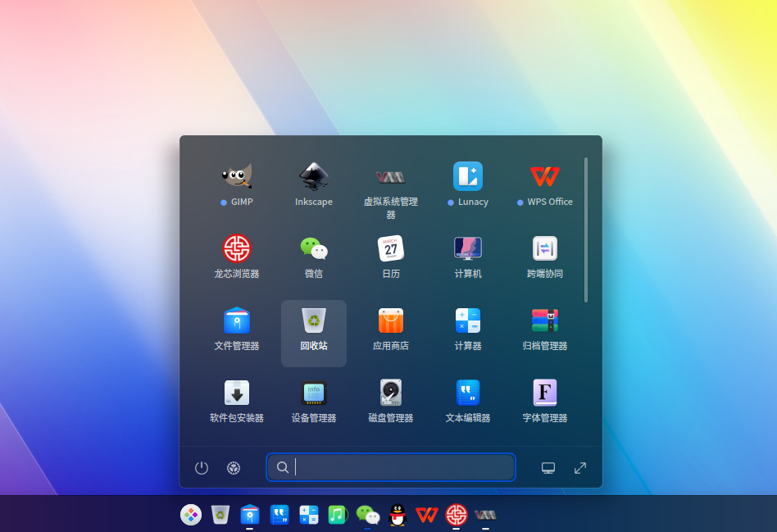Open the 应用商店 app store

390,328
